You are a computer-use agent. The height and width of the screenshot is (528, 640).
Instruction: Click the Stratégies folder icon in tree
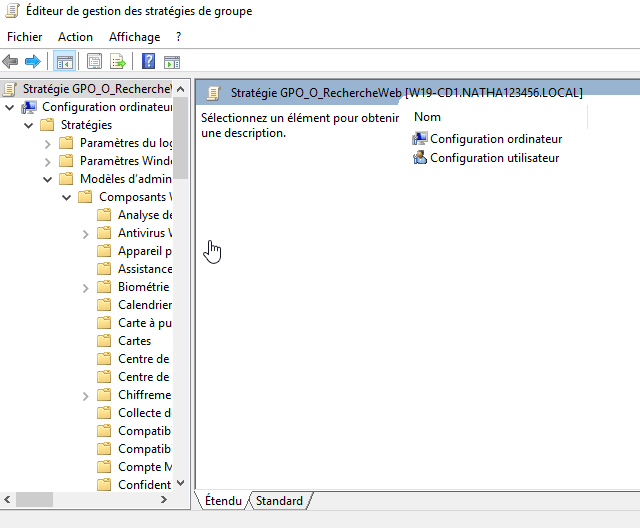[47, 124]
